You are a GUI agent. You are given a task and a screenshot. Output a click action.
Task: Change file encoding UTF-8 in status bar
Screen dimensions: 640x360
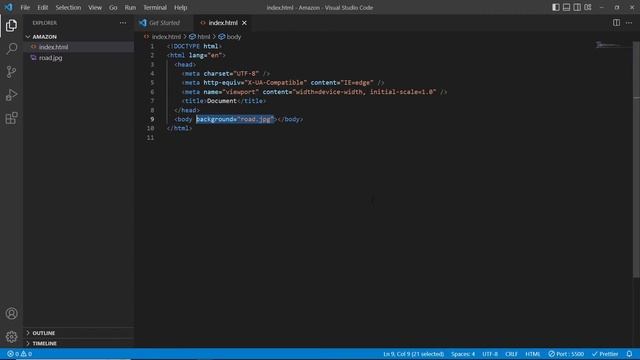(490, 354)
